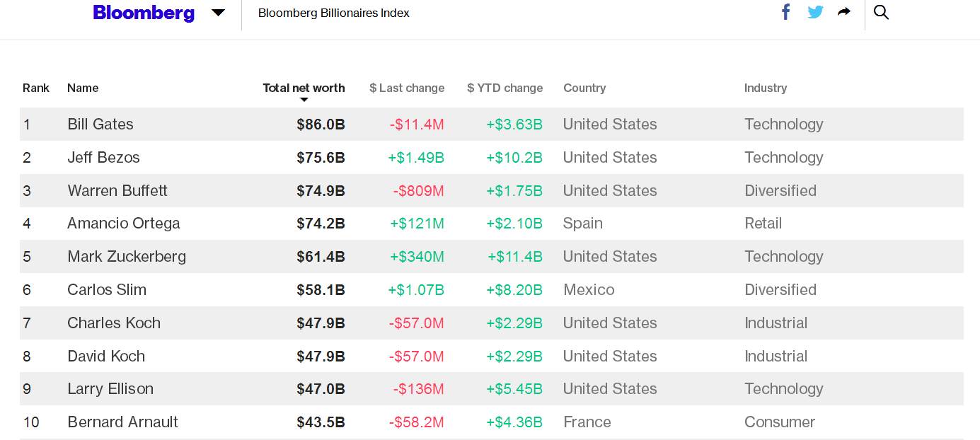Image resolution: width=980 pixels, height=440 pixels.
Task: Sort table by Total net worth
Action: 304,88
